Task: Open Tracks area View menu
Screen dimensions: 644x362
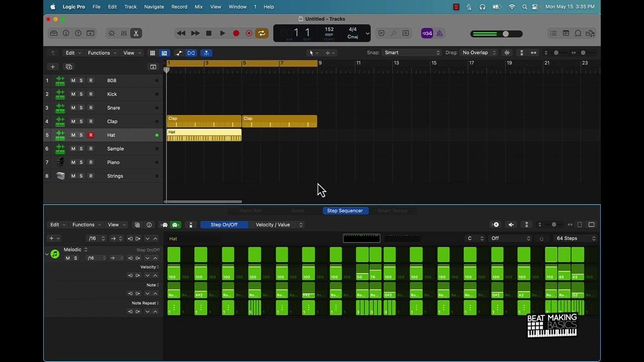Action: [132, 53]
